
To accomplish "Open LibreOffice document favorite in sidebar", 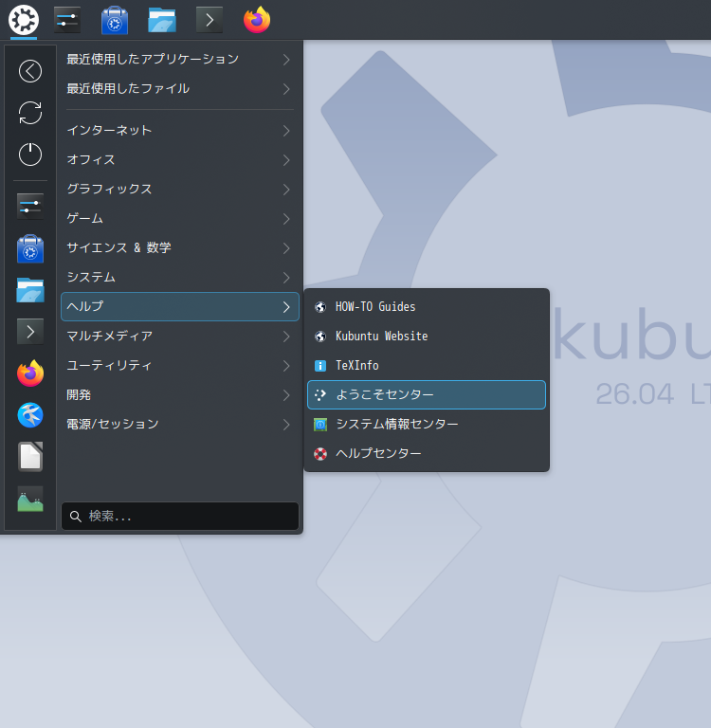I will click(30, 457).
